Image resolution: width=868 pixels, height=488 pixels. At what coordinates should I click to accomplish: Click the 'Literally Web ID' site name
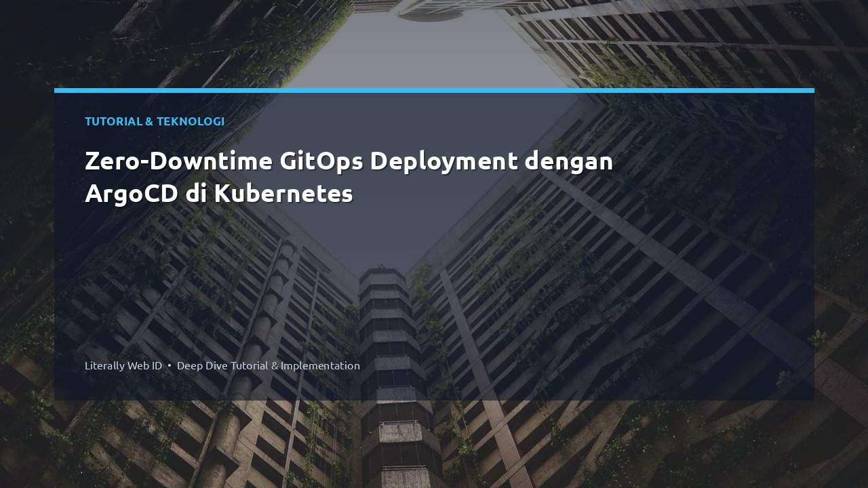click(x=123, y=365)
